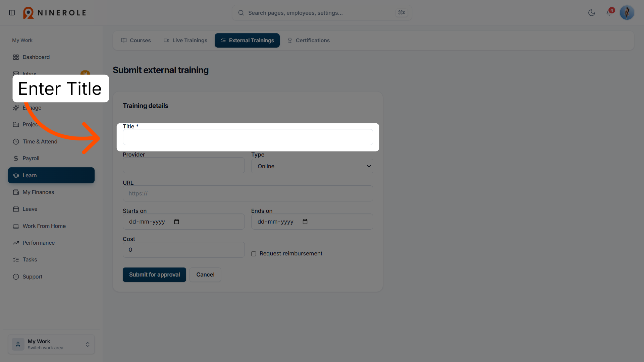Image resolution: width=644 pixels, height=362 pixels.
Task: Focus the Provider input field
Action: point(184,165)
